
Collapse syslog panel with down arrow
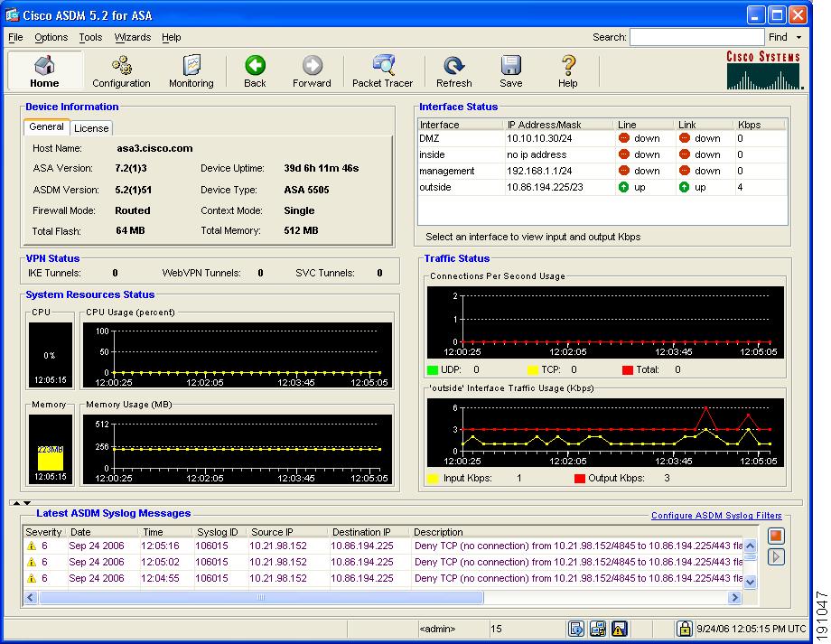pyautogui.click(x=27, y=502)
